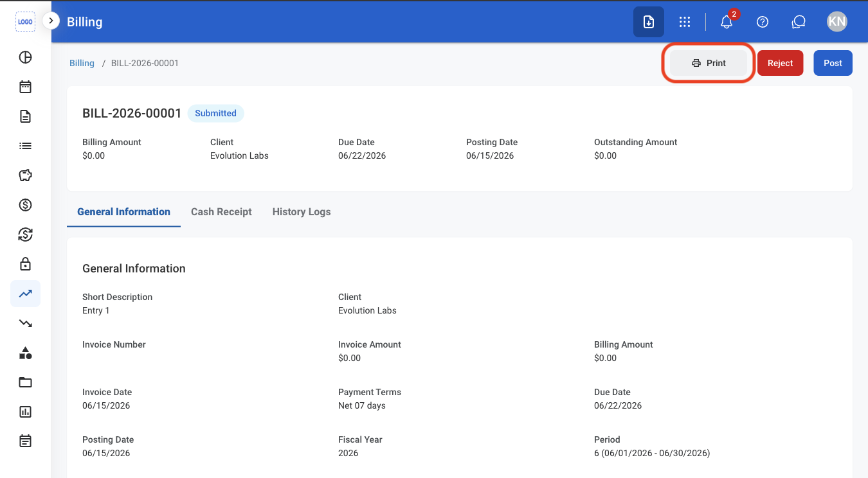Open the dollar coin sidebar icon
Screen dimensions: 868x478
[x=25, y=205]
